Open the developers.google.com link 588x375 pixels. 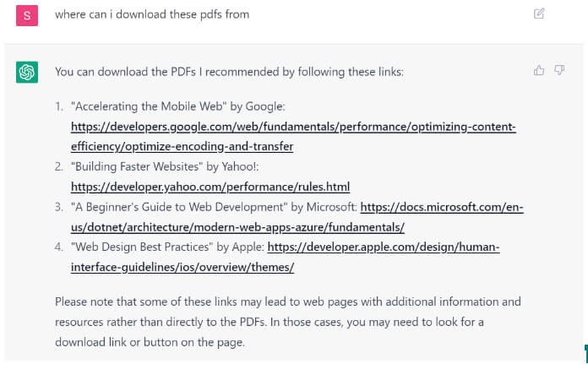pos(293,128)
